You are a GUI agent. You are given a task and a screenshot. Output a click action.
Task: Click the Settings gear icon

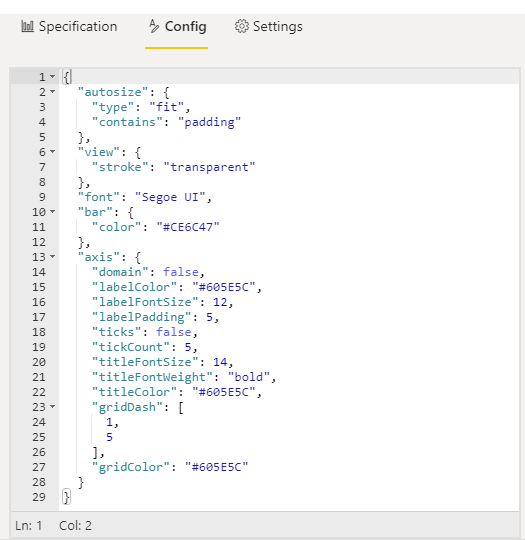tap(241, 27)
